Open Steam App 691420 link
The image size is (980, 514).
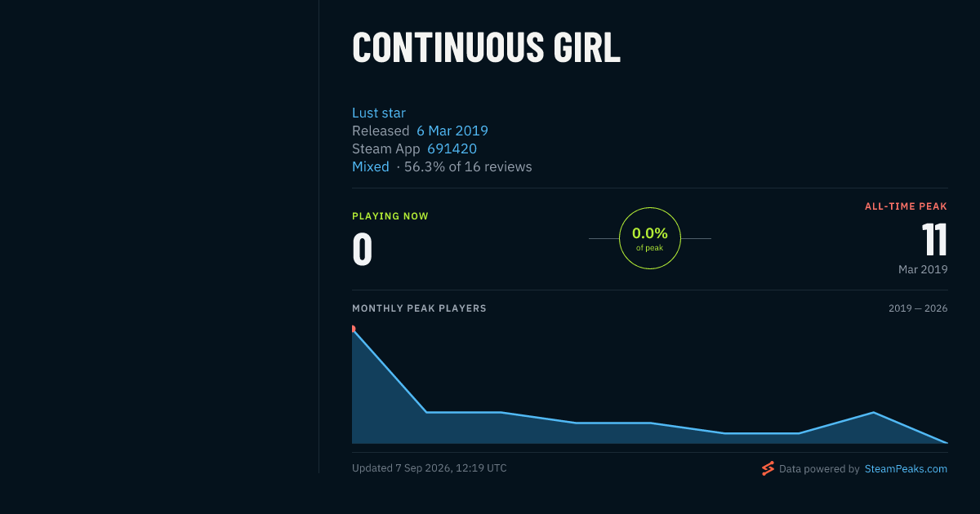452,149
